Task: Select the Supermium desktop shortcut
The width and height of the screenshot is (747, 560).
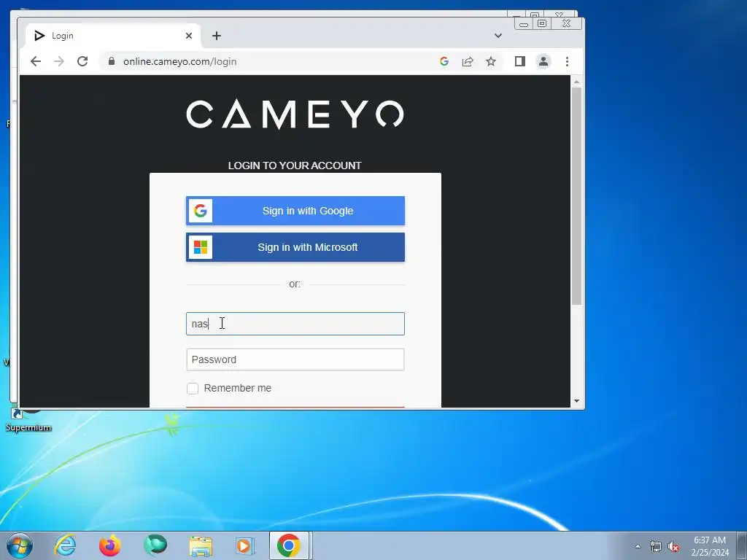Action: pyautogui.click(x=28, y=419)
